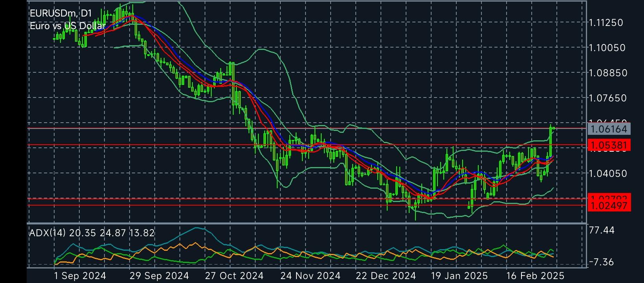644x283 pixels.
Task: Click the ADX scale value 77.44
Action: [x=602, y=230]
